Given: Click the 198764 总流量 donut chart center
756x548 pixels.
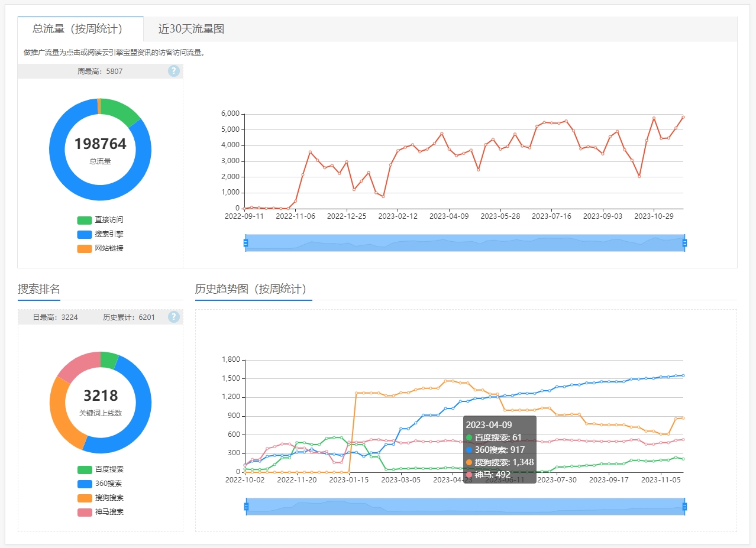Looking at the screenshot, I should 100,150.
